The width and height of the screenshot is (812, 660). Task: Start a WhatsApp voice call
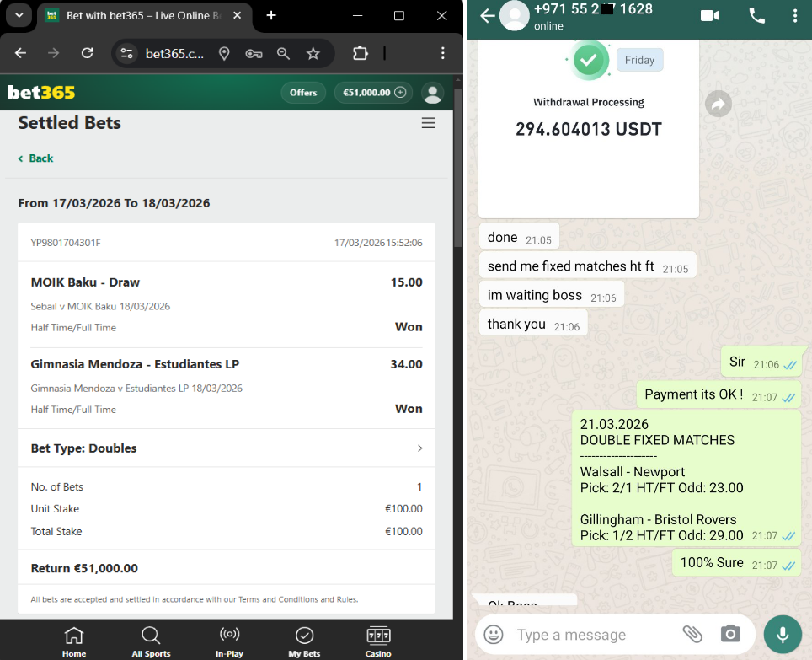[756, 16]
